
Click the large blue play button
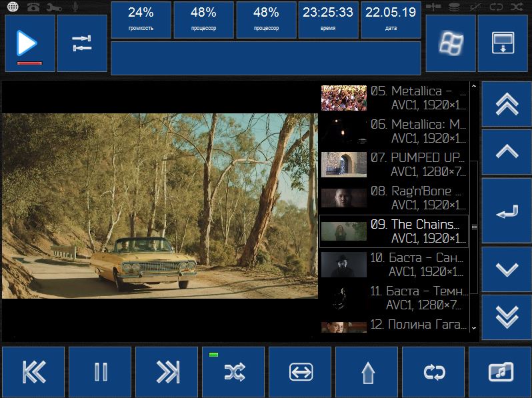coord(30,43)
